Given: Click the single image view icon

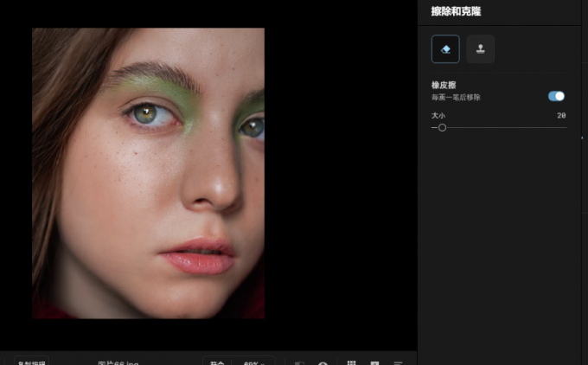Looking at the screenshot, I should pos(375,362).
